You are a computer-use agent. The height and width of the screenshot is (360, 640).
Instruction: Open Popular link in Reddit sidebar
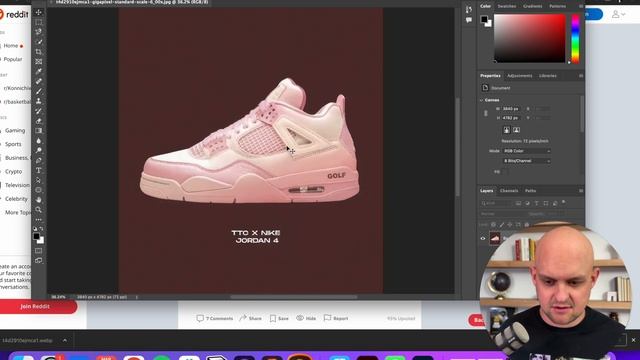(13, 59)
